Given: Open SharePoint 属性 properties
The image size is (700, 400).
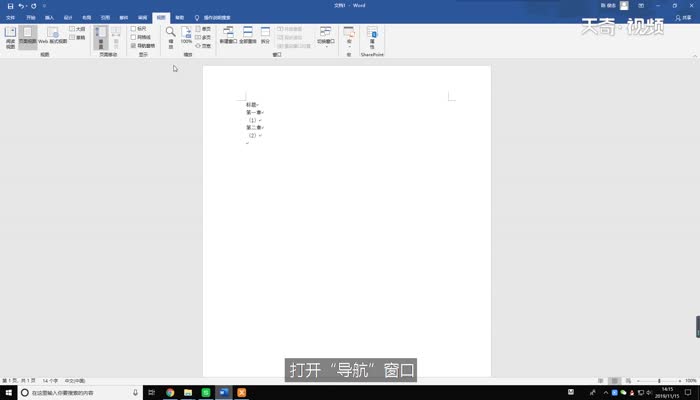Looking at the screenshot, I should 372,38.
